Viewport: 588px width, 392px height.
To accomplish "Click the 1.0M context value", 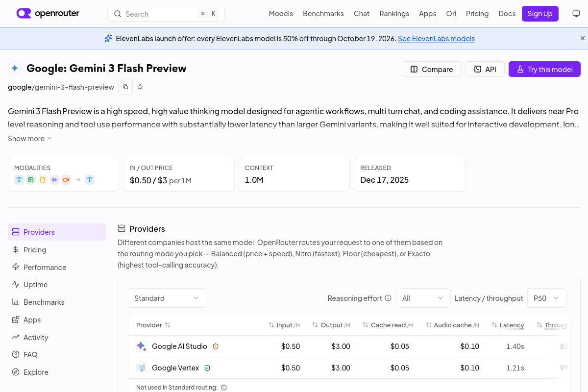I will (x=254, y=180).
